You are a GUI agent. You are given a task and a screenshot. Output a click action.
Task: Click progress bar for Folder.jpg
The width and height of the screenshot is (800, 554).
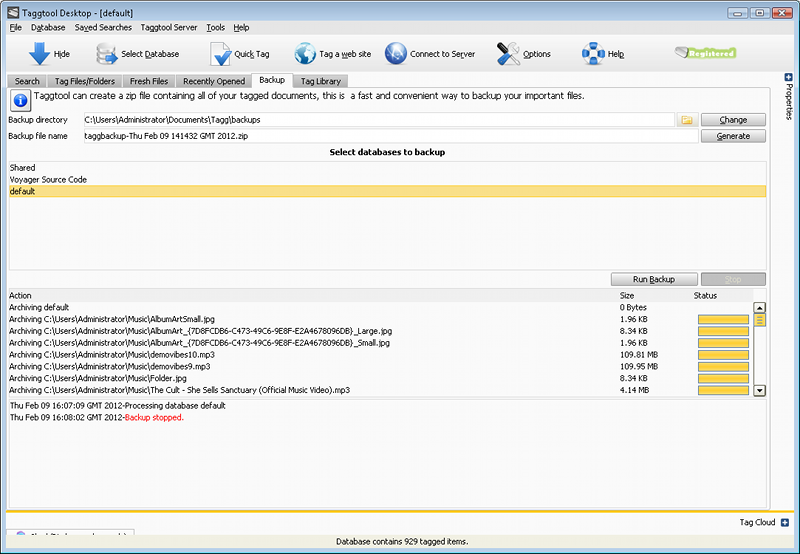point(723,379)
